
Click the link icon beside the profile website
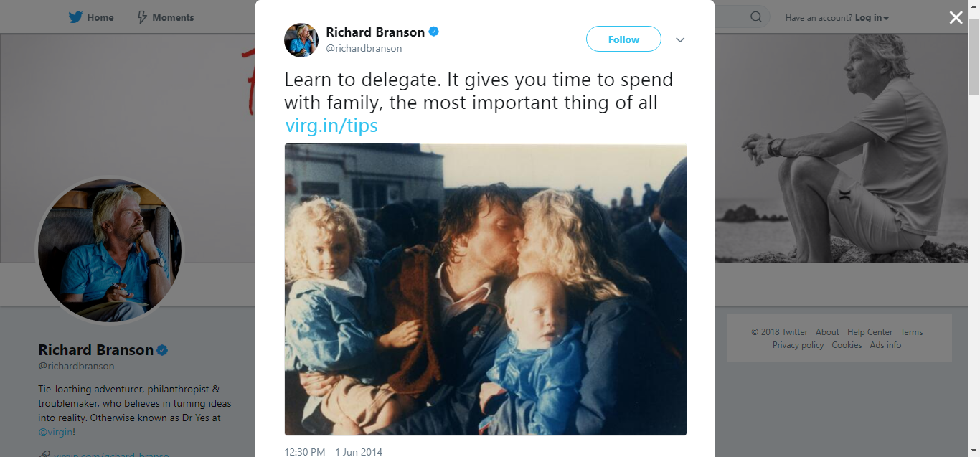coord(44,455)
